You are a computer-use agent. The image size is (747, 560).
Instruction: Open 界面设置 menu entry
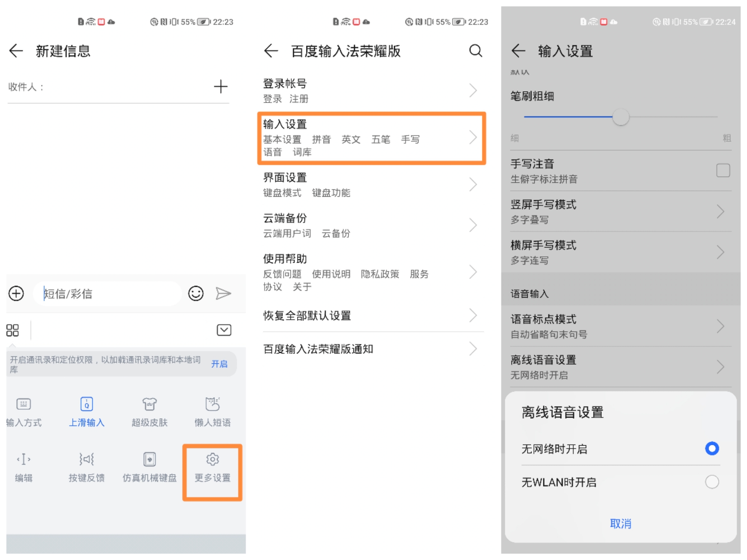pyautogui.click(x=372, y=185)
